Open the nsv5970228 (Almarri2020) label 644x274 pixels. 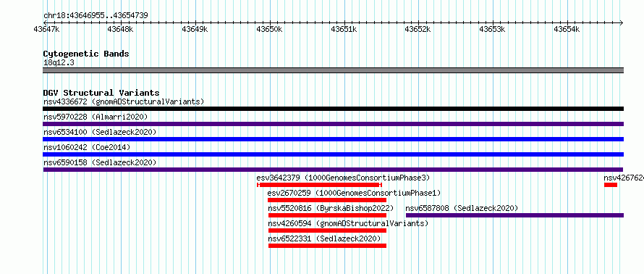96,117
